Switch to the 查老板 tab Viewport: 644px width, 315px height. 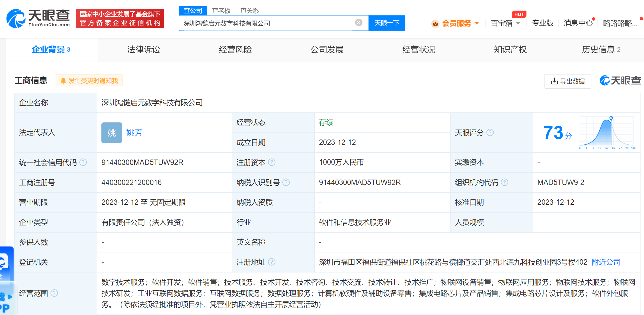click(x=221, y=10)
